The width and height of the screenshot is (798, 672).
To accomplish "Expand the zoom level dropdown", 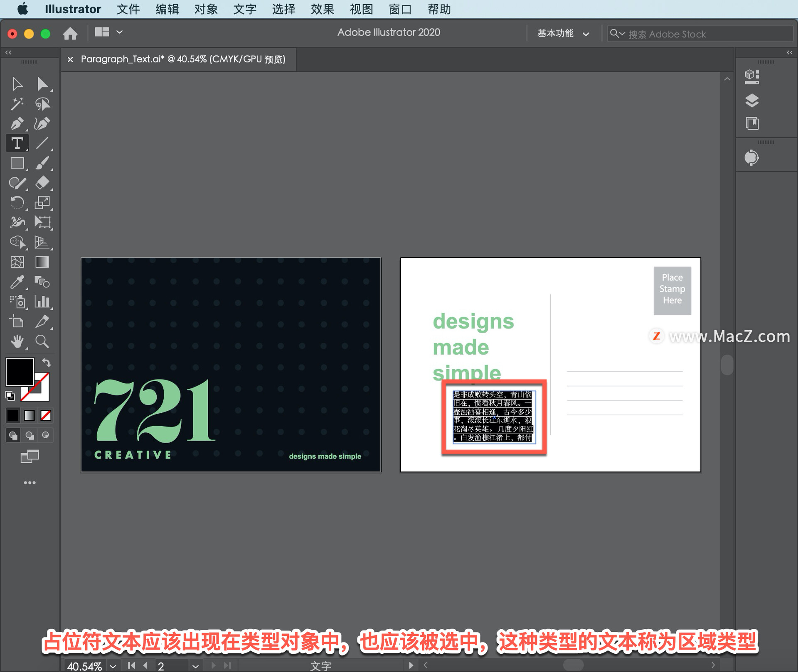I will 113,666.
